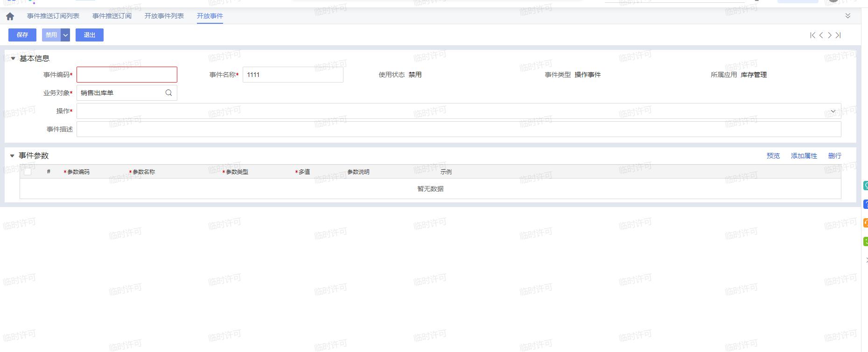Image resolution: width=868 pixels, height=352 pixels.
Task: Collapse the 基本信息 section
Action: tap(13, 58)
